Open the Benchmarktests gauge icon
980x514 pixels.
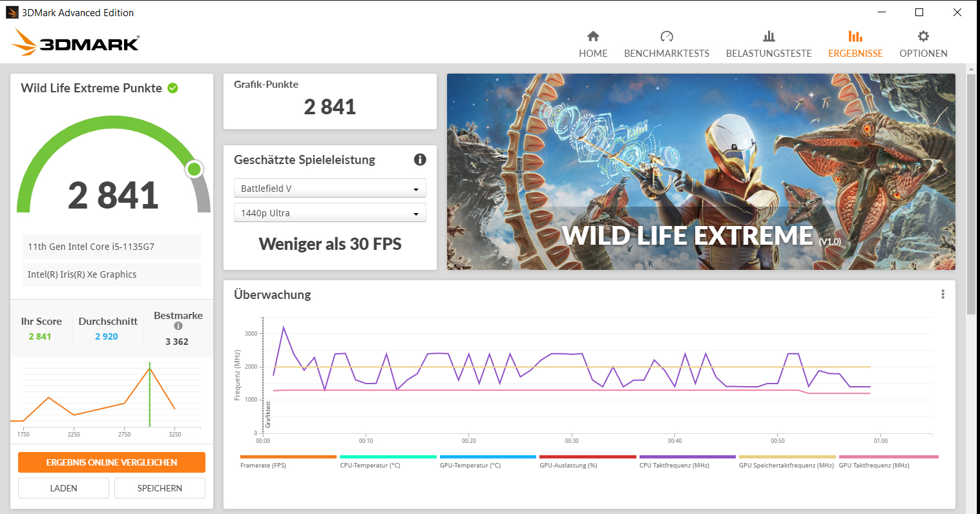(667, 36)
